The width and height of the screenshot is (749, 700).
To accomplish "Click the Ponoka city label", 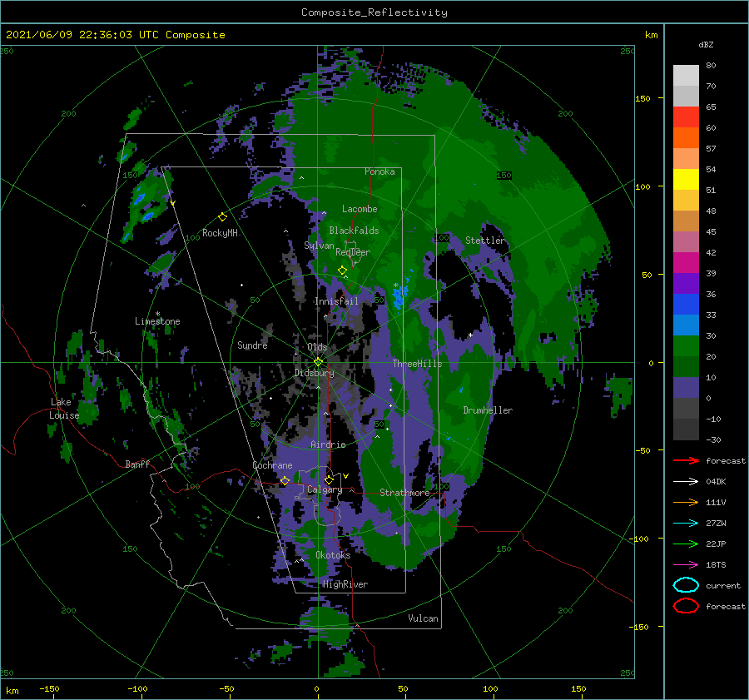I will (x=379, y=171).
